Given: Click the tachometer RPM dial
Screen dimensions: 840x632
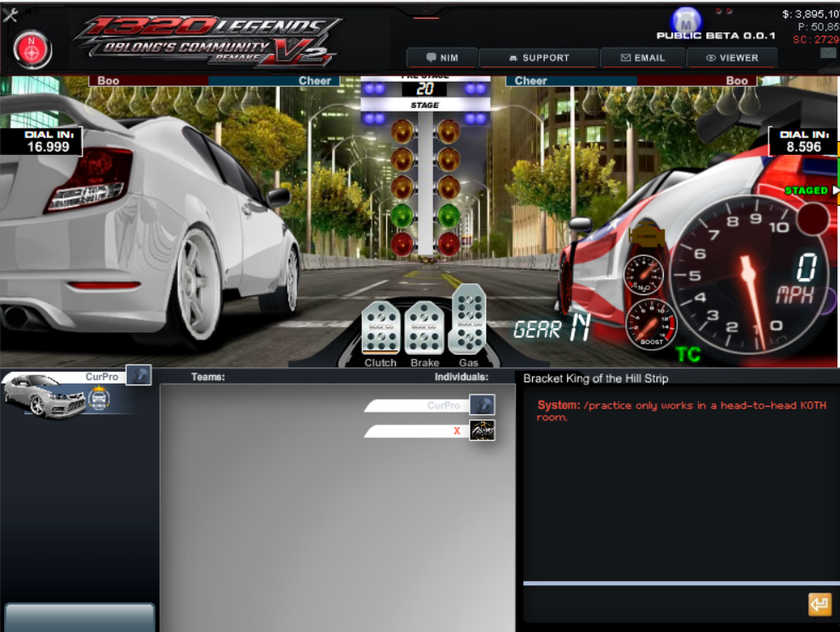Looking at the screenshot, I should 750,275.
